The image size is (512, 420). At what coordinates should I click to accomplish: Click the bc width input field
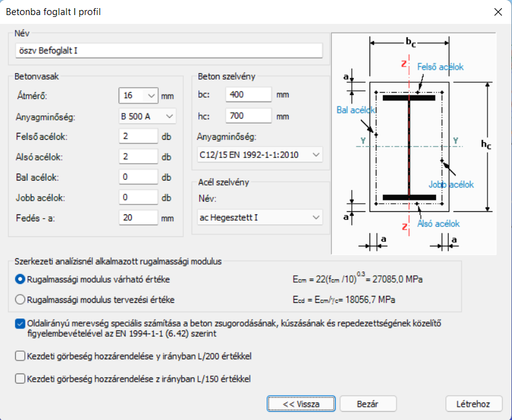248,95
